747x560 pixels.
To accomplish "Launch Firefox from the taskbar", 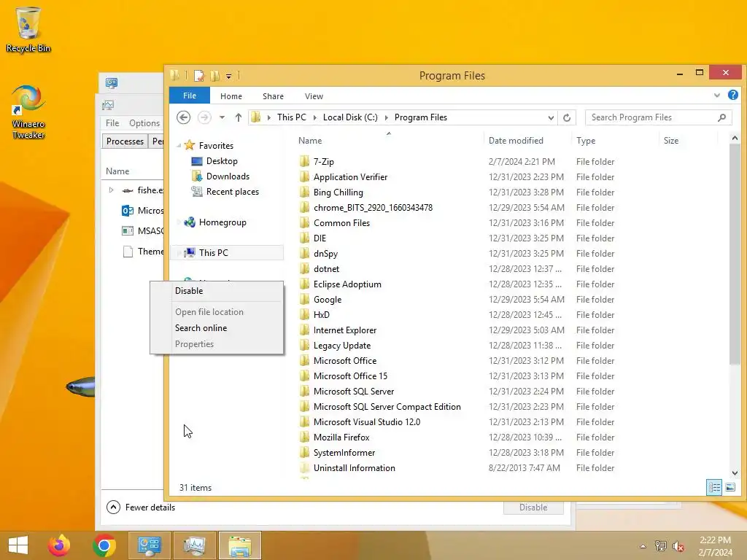I will point(59,545).
